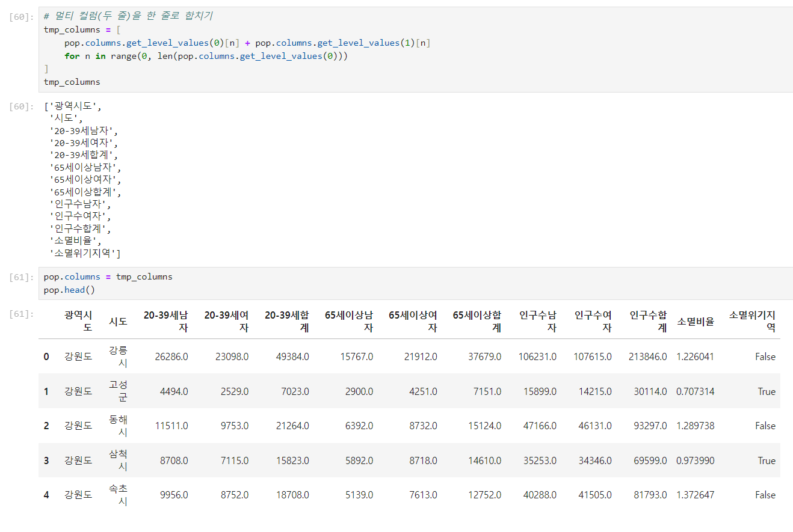Click the value 41505.0 in the table
Screen dimensions: 793x532
[x=595, y=495]
